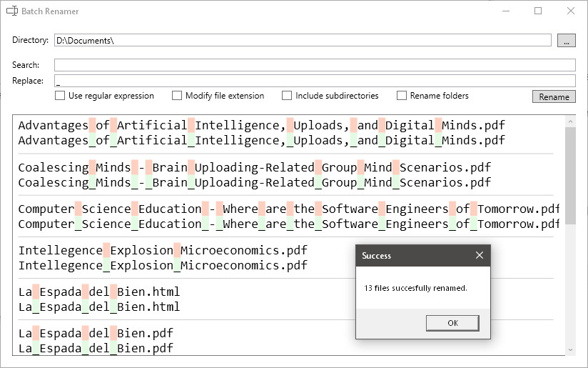This screenshot has width=588, height=368.
Task: Click into the Search text field
Action: [315, 65]
